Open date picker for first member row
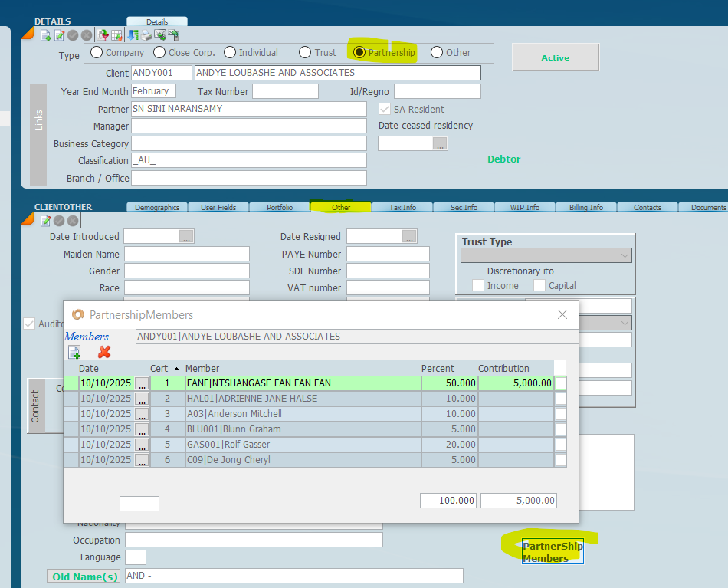 142,383
